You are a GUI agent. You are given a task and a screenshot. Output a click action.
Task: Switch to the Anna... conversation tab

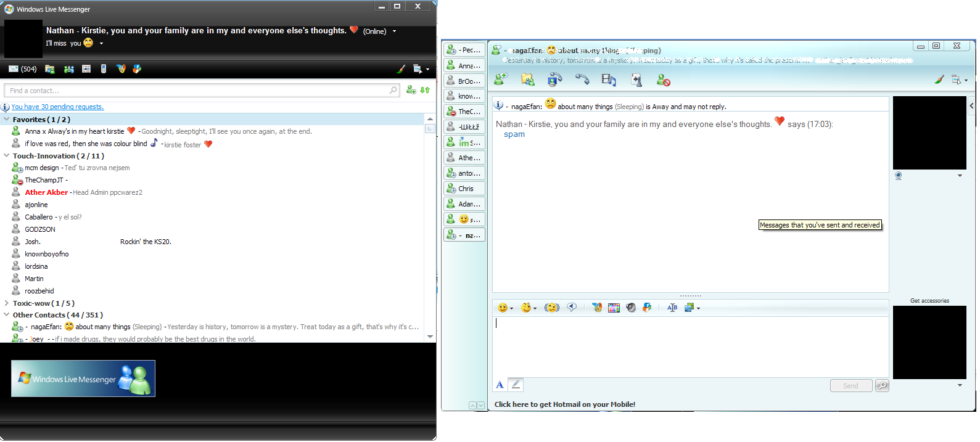click(464, 65)
